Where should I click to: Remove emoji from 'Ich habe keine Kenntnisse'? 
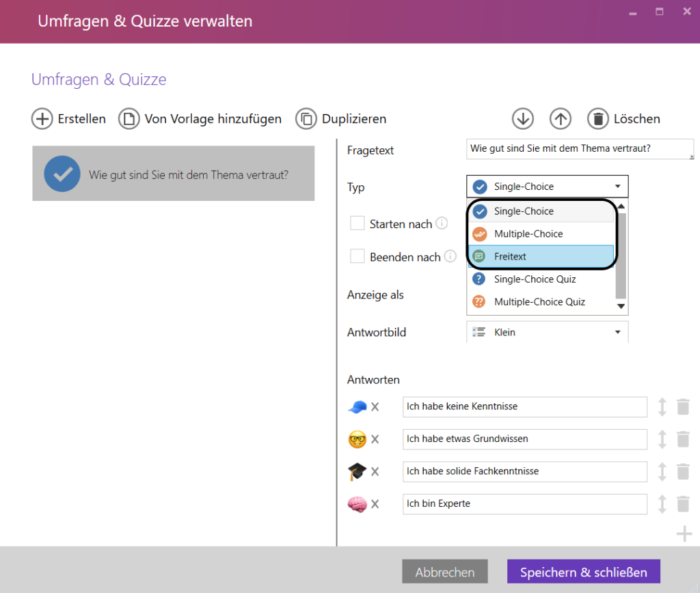(375, 406)
